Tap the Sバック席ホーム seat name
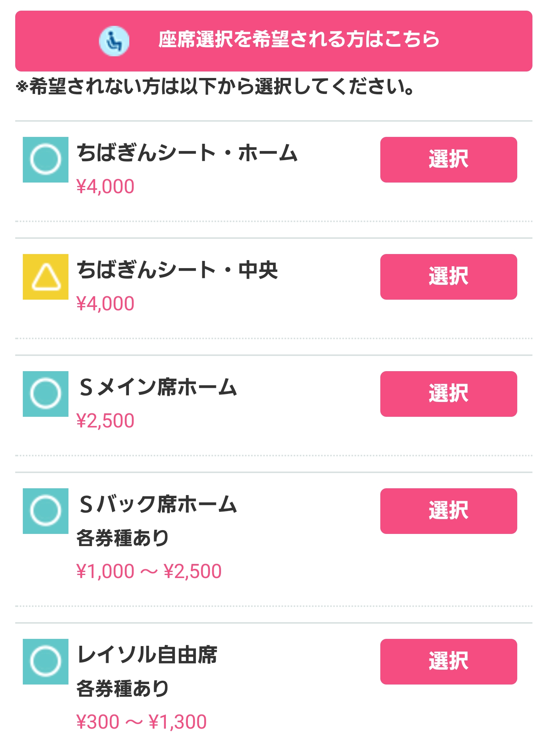 pyautogui.click(x=158, y=504)
